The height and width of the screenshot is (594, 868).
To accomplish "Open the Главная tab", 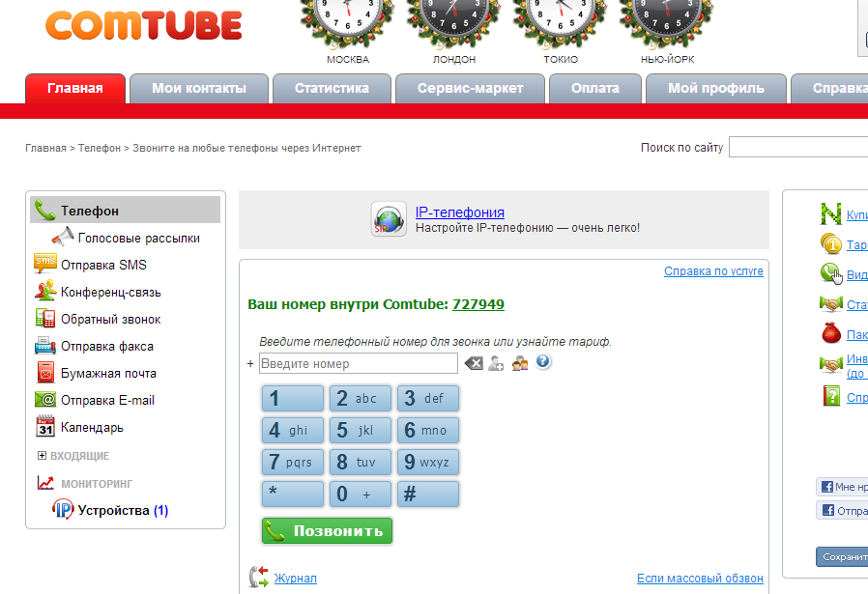I will [x=75, y=89].
